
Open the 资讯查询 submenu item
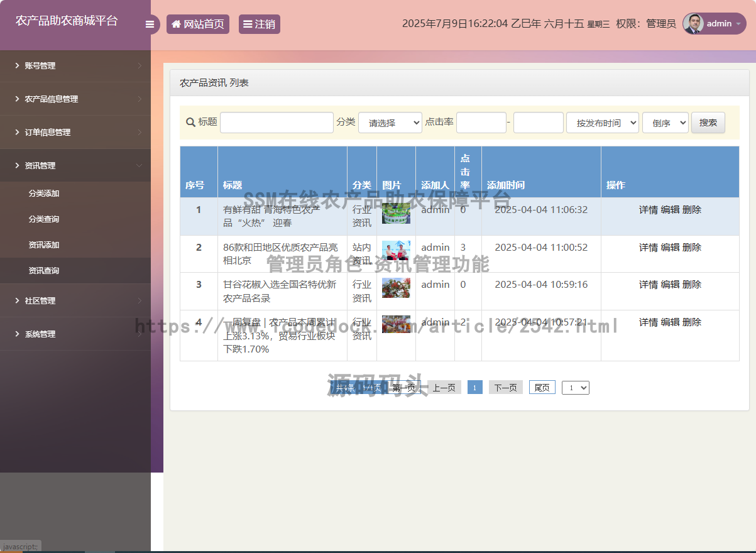(75, 271)
